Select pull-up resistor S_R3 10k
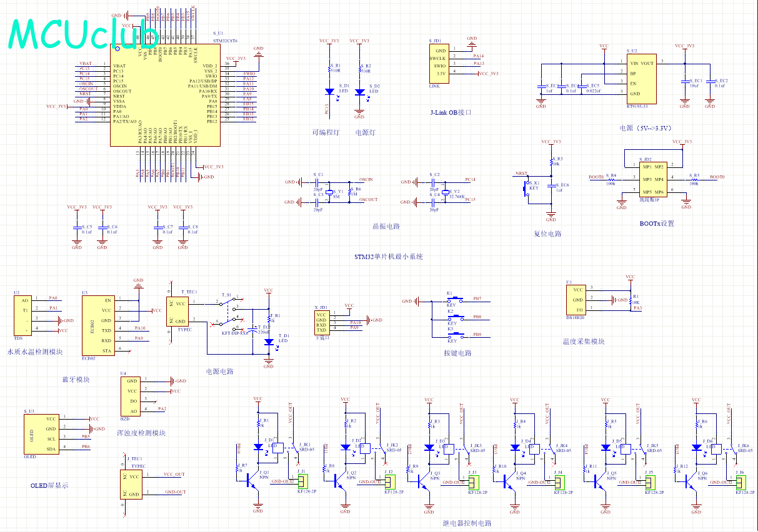758x532 pixels. click(x=551, y=161)
